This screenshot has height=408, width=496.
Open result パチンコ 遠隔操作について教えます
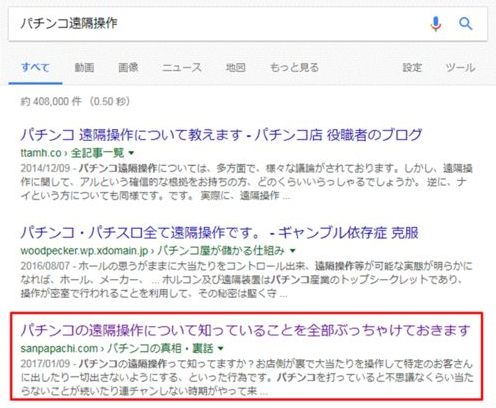[221, 135]
